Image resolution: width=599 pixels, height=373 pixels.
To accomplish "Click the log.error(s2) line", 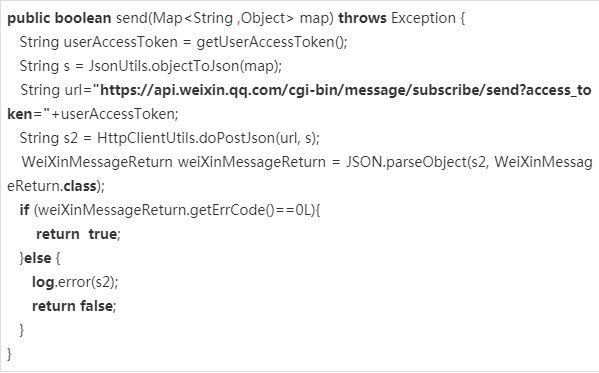I will point(75,282).
